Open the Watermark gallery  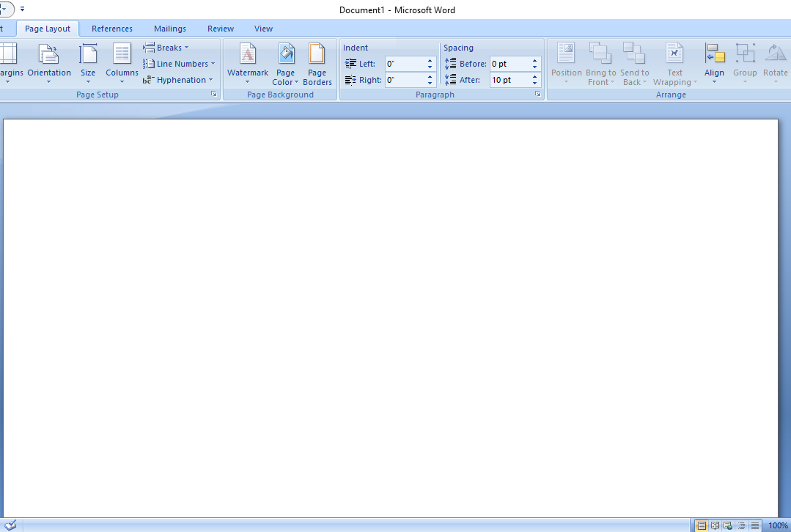[x=248, y=63]
